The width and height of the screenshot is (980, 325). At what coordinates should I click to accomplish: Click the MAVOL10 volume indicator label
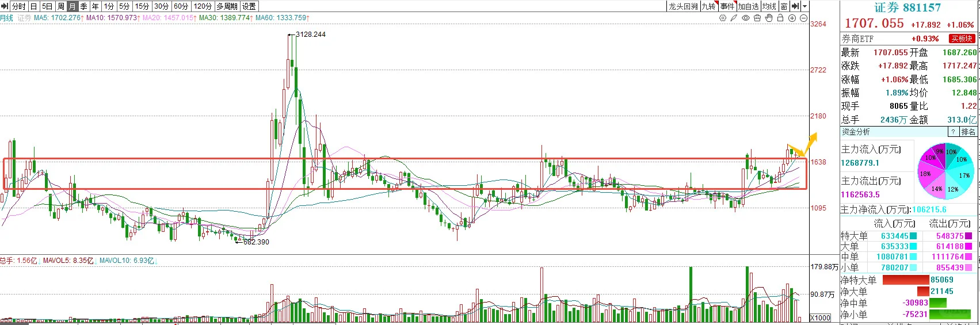[127, 261]
